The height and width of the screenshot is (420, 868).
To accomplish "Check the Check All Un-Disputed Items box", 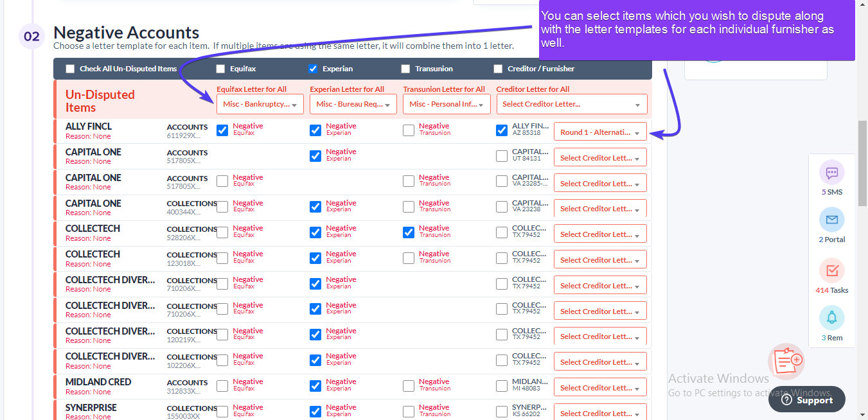I will [x=70, y=69].
